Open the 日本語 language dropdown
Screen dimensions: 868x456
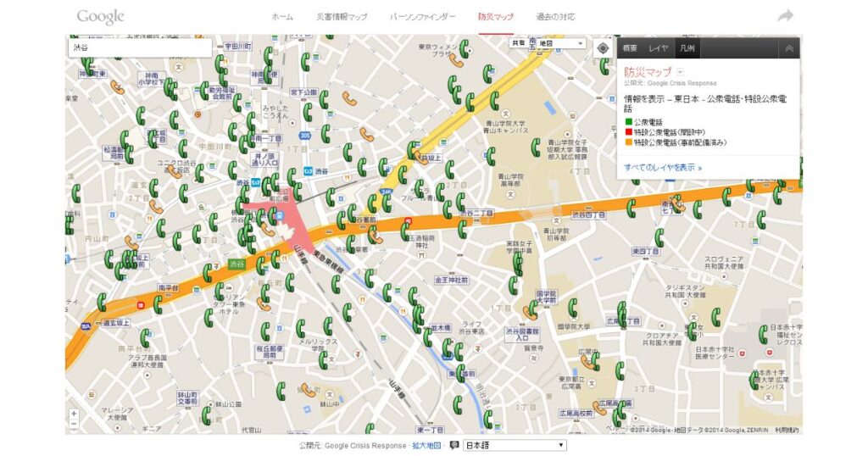515,445
